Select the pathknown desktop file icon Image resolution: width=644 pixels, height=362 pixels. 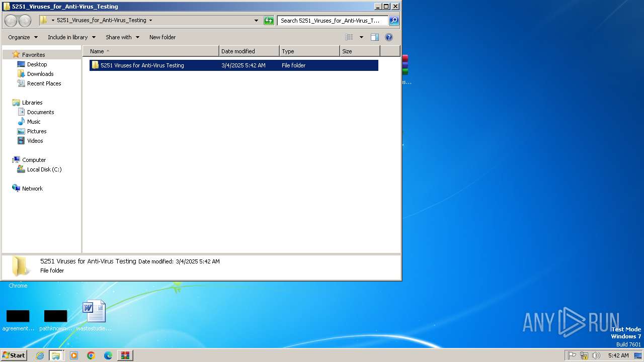56,320
